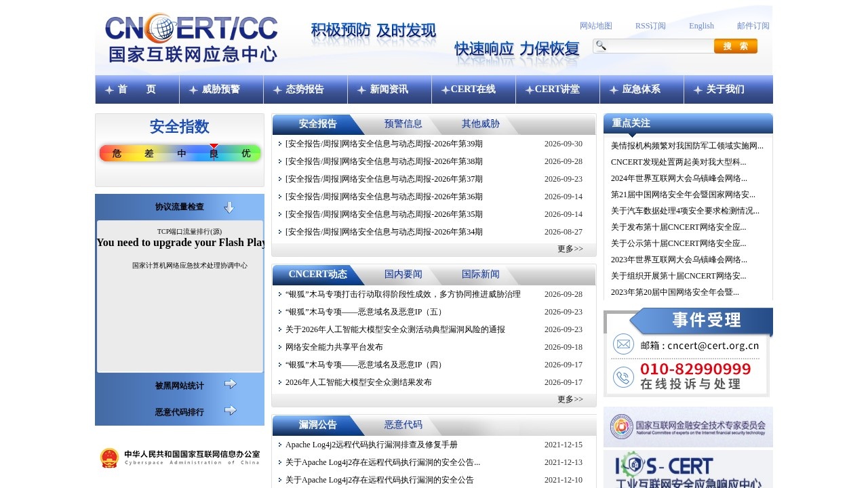Image resolution: width=868 pixels, height=488 pixels.
Task: Select the 漏洞公告 tab
Action: click(x=318, y=425)
